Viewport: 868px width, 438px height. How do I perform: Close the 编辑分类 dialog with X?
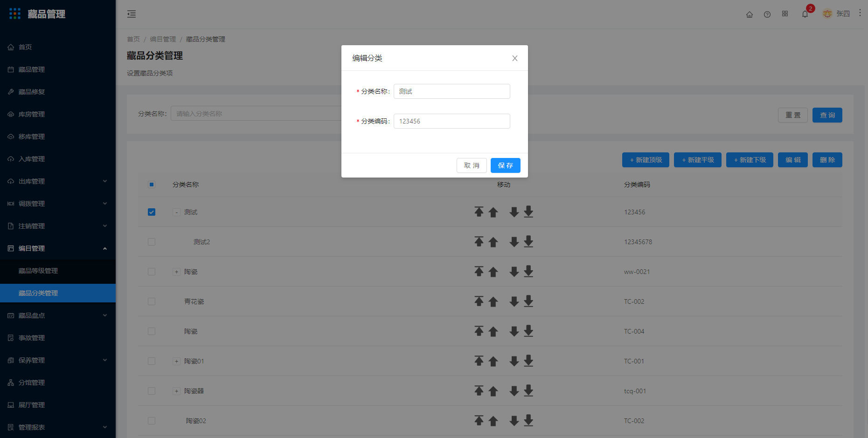[x=515, y=58]
